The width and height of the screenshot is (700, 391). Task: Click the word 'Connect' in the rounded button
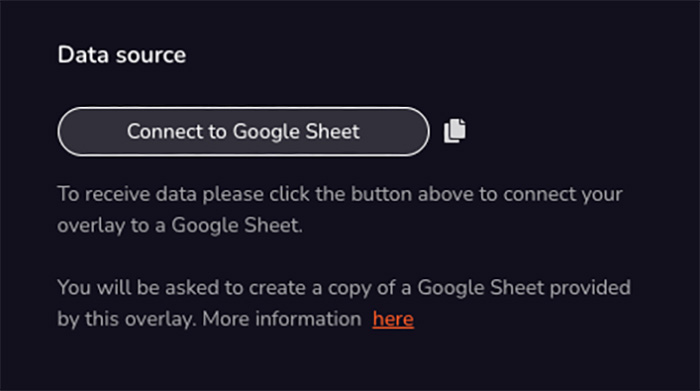point(165,132)
